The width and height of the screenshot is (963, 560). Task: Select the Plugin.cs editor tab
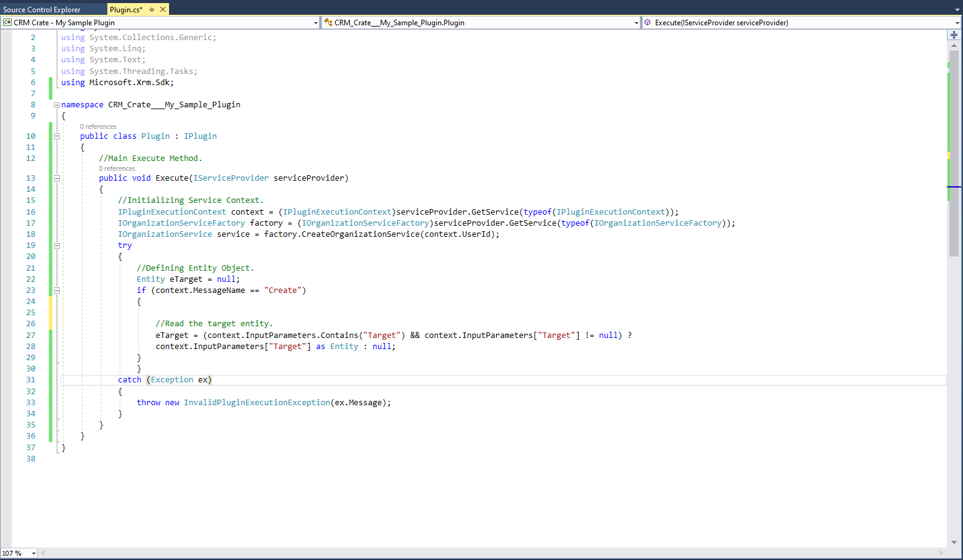pos(123,9)
